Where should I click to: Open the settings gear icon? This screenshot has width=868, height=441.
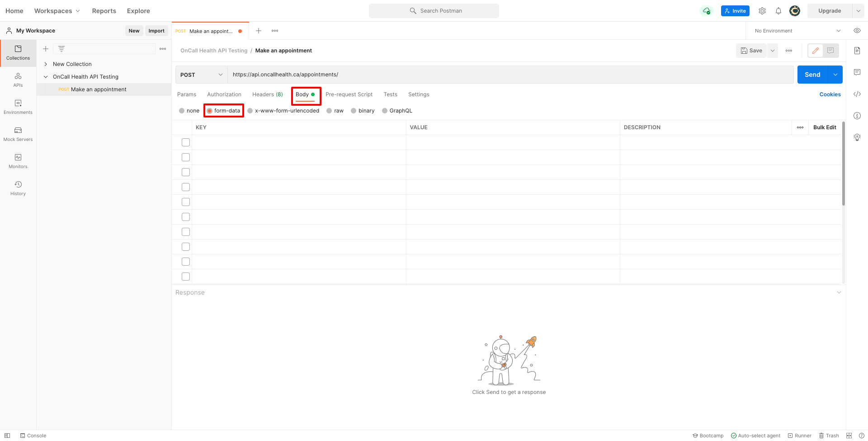[762, 11]
